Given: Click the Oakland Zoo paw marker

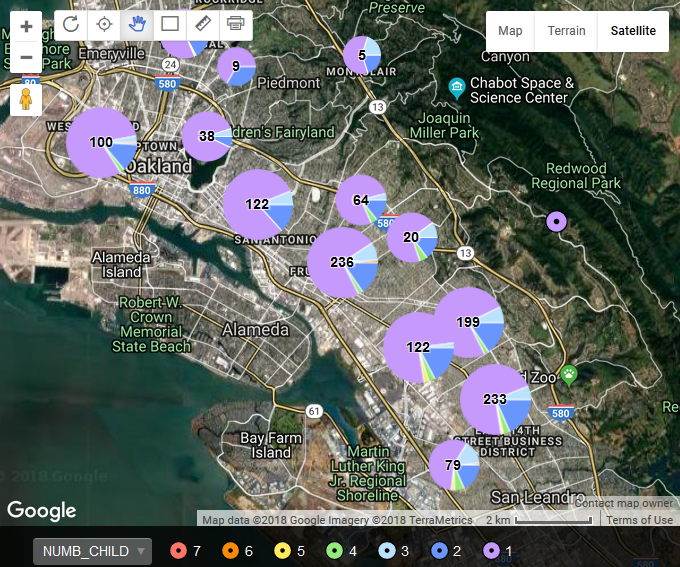Looking at the screenshot, I should click(x=569, y=375).
